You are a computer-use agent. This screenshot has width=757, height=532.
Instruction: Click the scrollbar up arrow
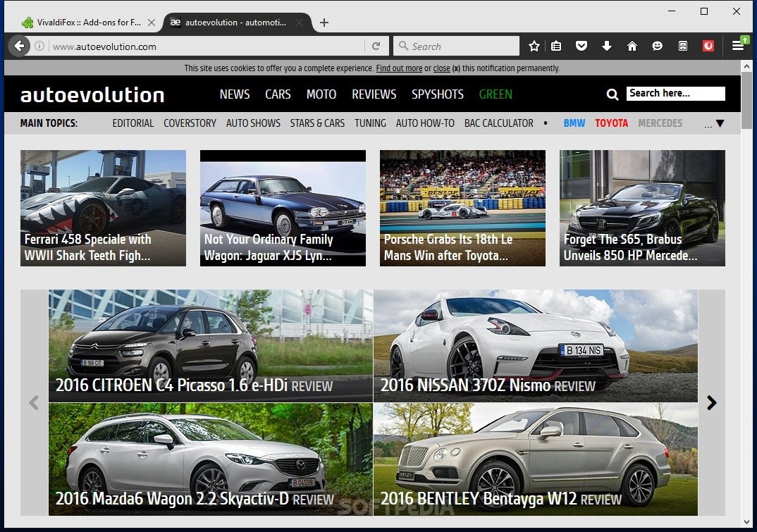pos(746,66)
